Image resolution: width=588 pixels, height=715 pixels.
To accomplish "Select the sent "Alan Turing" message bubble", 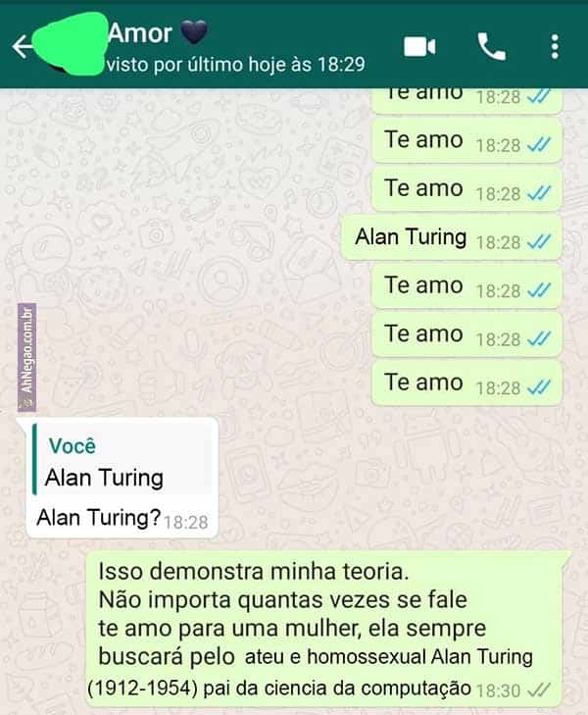I will point(452,238).
